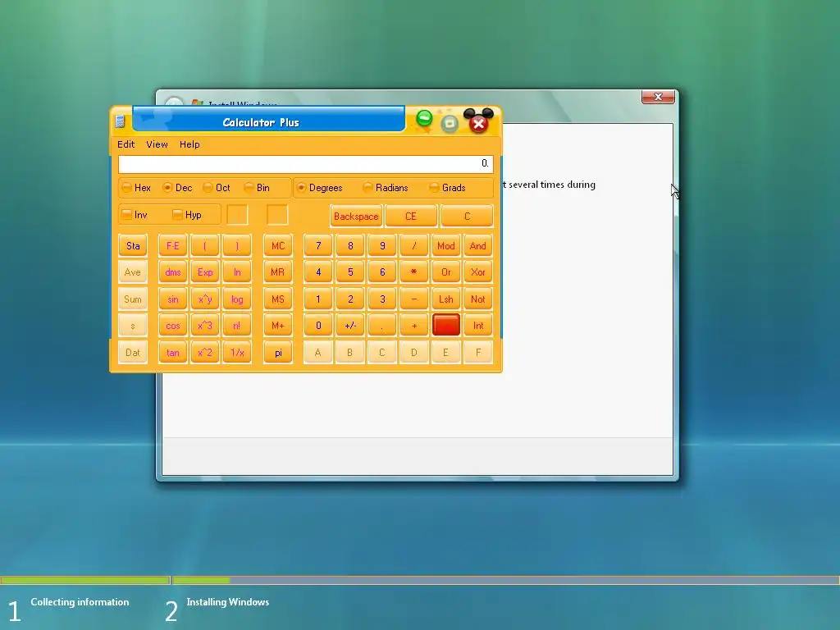
Task: Apply bitwise And
Action: 478,246
